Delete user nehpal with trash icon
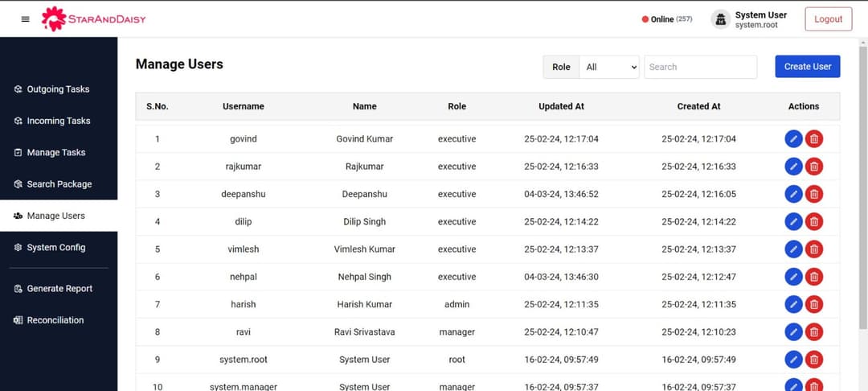This screenshot has height=391, width=868. (813, 277)
